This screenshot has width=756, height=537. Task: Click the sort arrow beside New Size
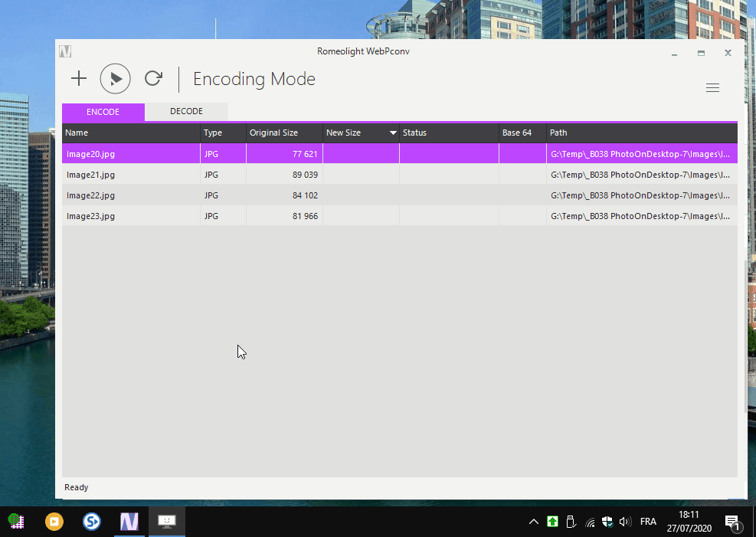click(393, 133)
